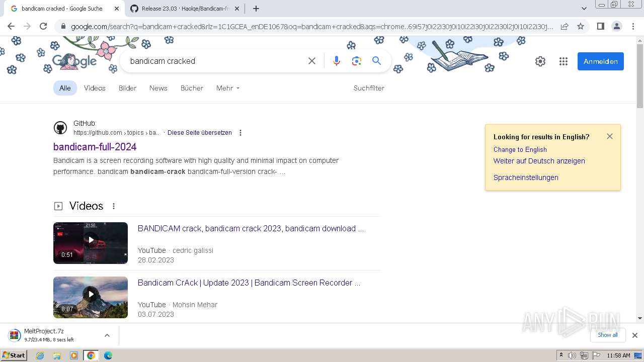Open the GitHub favicon of first result

60,128
